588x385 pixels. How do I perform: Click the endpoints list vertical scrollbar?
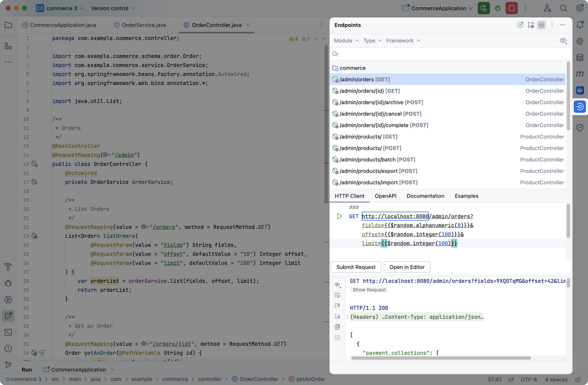[x=568, y=96]
